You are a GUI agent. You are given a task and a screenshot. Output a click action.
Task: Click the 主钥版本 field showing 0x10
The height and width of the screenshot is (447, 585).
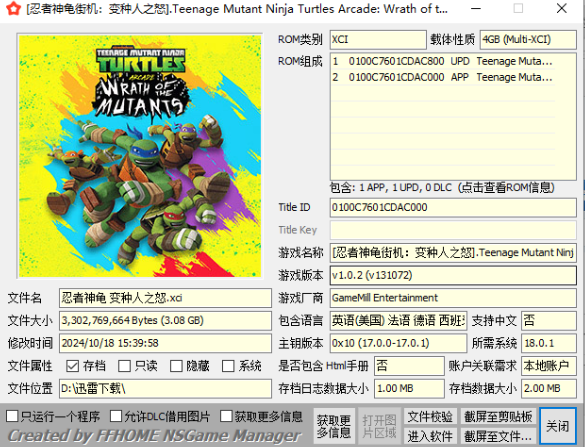pos(398,343)
